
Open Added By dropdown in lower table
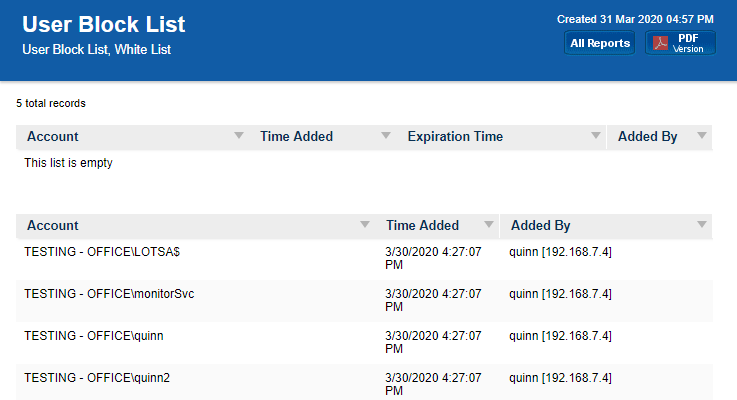(x=701, y=226)
